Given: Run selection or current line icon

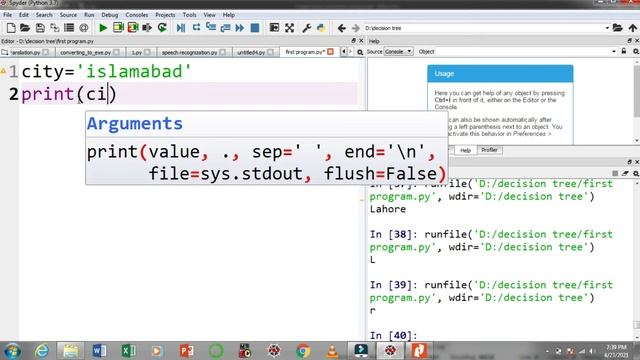Looking at the screenshot, I should pos(147,28).
